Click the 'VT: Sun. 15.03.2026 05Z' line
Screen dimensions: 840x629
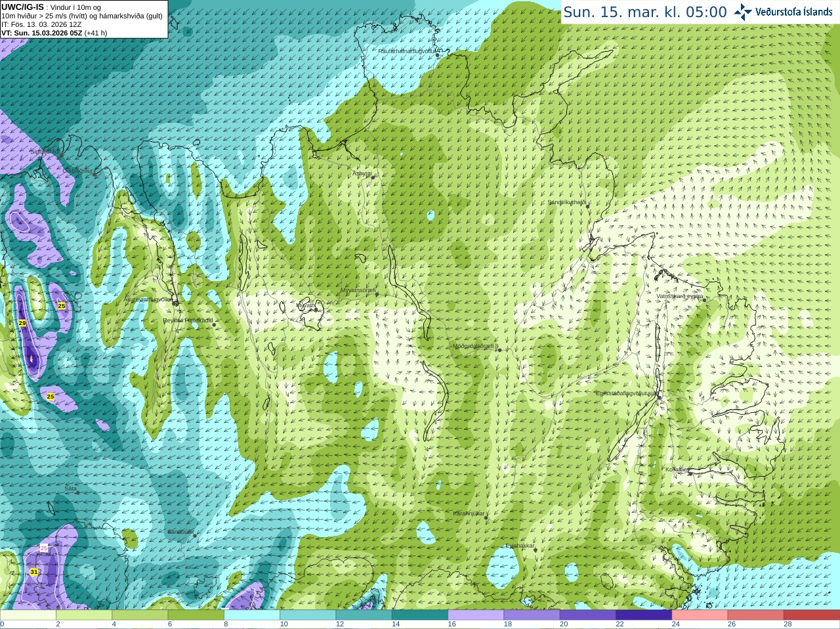pyautogui.click(x=54, y=33)
